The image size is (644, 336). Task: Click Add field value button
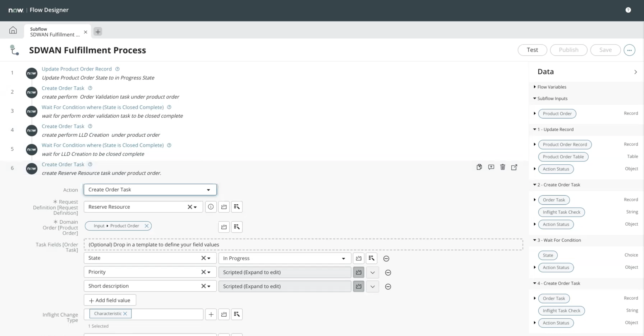click(x=110, y=300)
